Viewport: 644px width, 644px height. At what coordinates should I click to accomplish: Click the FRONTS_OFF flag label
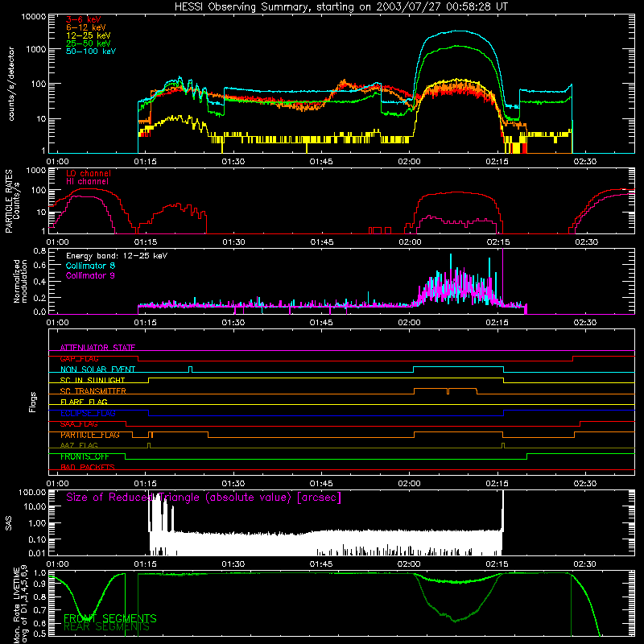coord(85,456)
